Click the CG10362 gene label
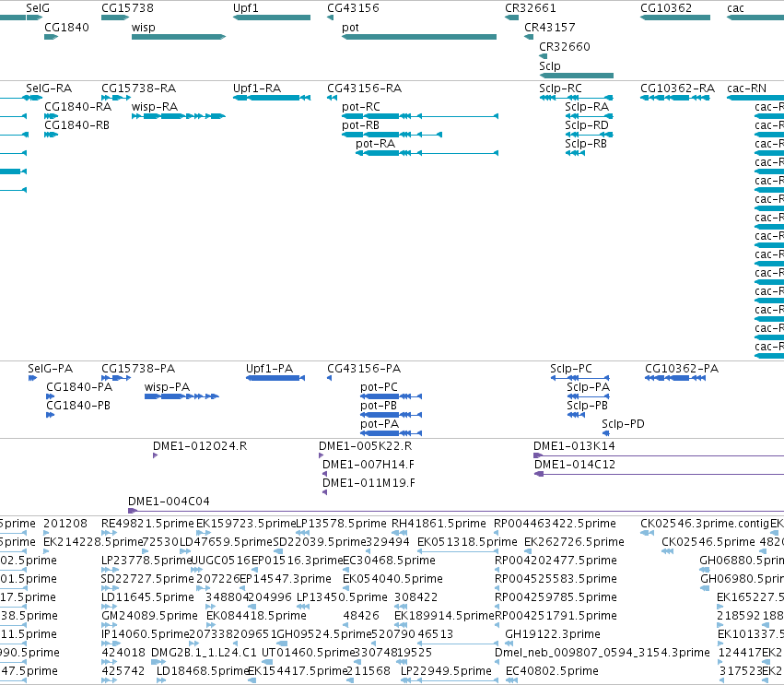The height and width of the screenshot is (685, 784). pos(666,8)
